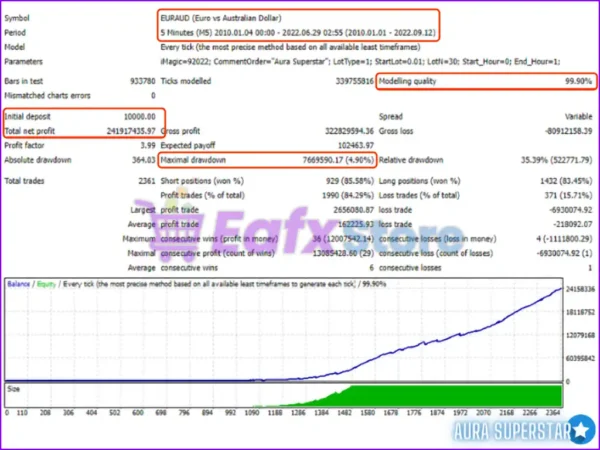The width and height of the screenshot is (600, 450).
Task: Select the Relative drawdown value 35.39% (522771.79)
Action: 557,160
